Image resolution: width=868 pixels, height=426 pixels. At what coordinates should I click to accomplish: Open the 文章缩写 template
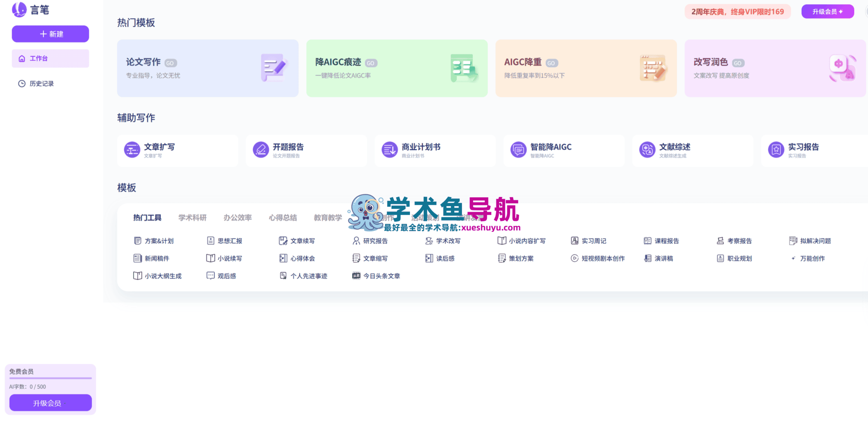coord(370,258)
